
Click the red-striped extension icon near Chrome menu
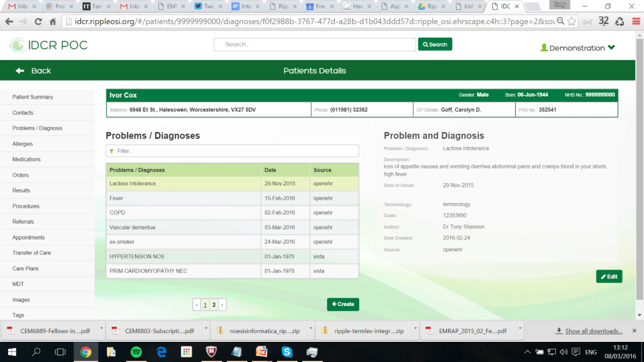click(636, 21)
